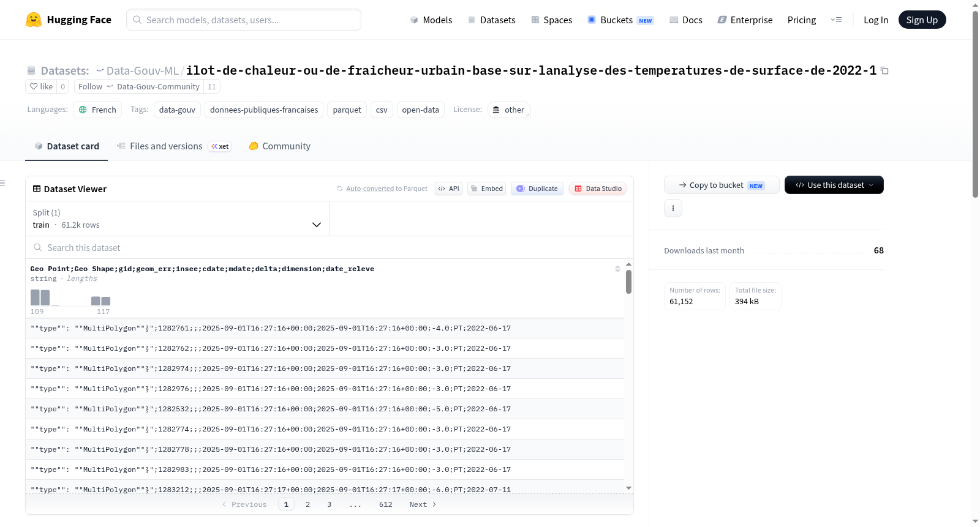Open the Files and versions tab
This screenshot has width=980, height=527.
pos(174,146)
